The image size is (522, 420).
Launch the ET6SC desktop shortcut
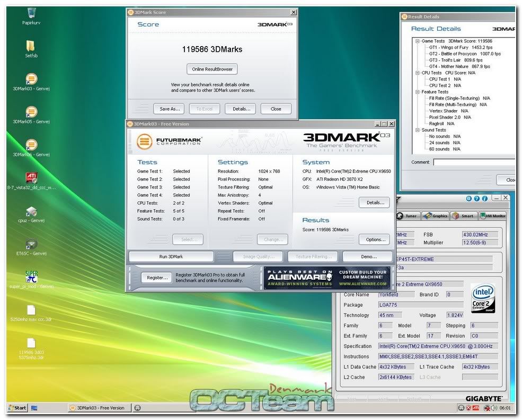31,244
